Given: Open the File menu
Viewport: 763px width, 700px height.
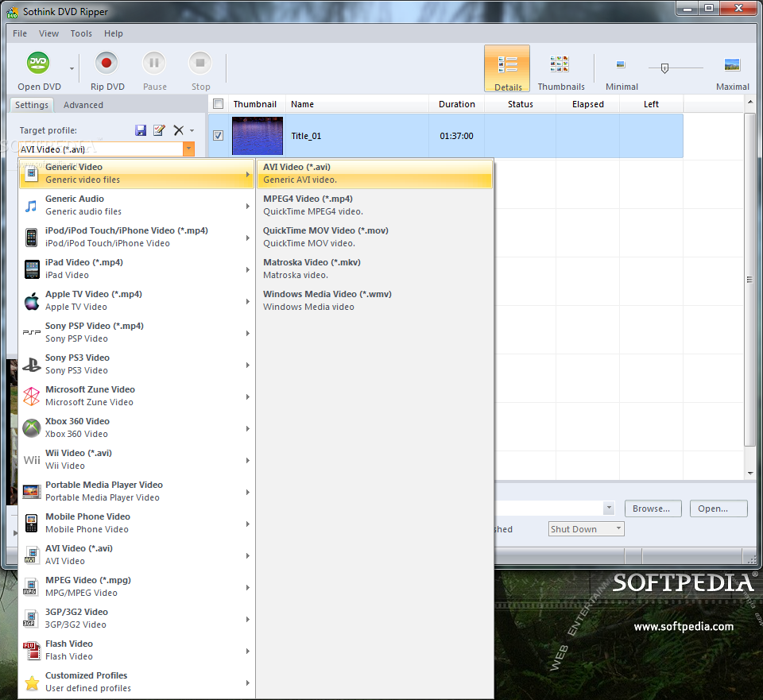Looking at the screenshot, I should coord(20,33).
